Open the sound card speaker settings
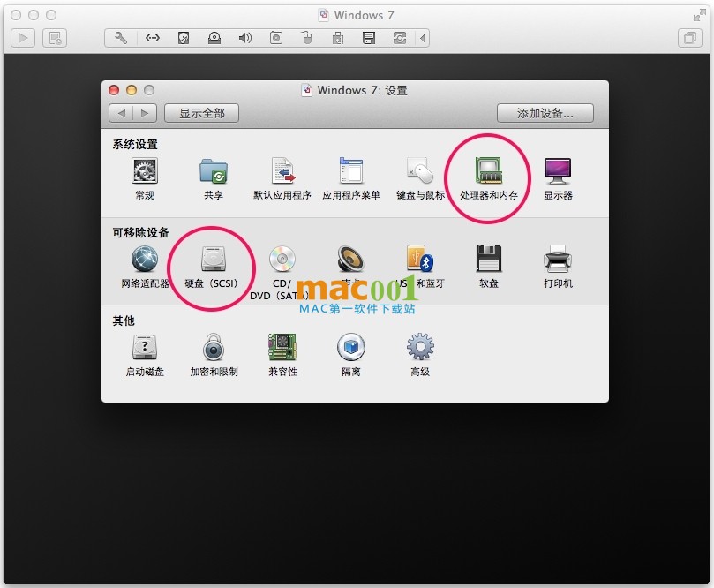The width and height of the screenshot is (714, 588). [x=350, y=268]
